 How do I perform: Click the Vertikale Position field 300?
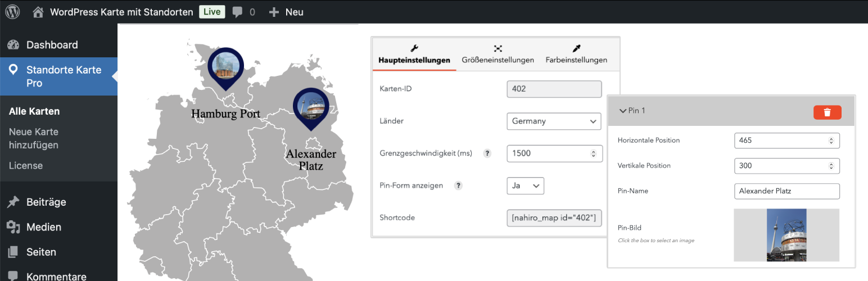(x=786, y=166)
